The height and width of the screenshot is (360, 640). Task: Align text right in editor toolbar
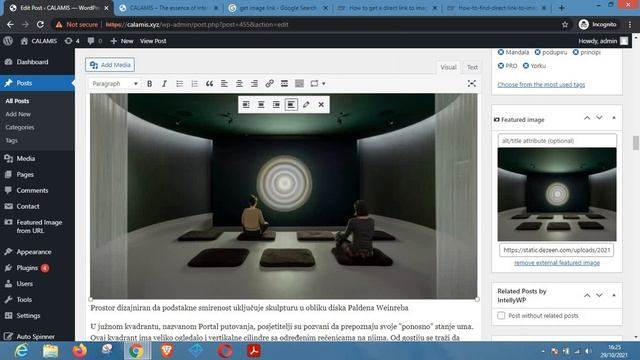pyautogui.click(x=254, y=84)
